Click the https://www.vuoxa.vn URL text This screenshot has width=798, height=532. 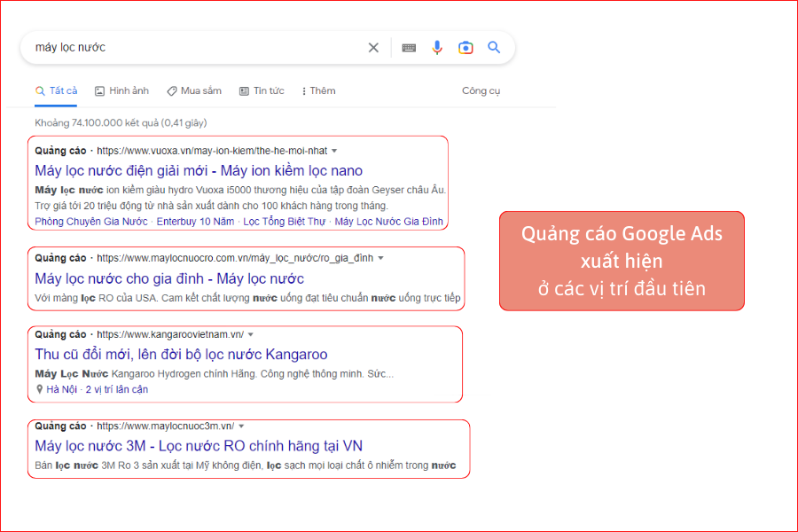(212, 151)
